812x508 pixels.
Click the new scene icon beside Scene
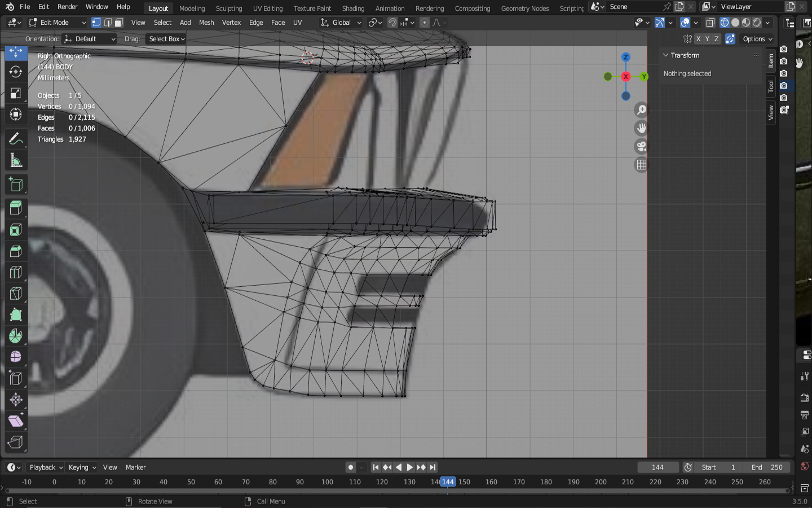679,7
